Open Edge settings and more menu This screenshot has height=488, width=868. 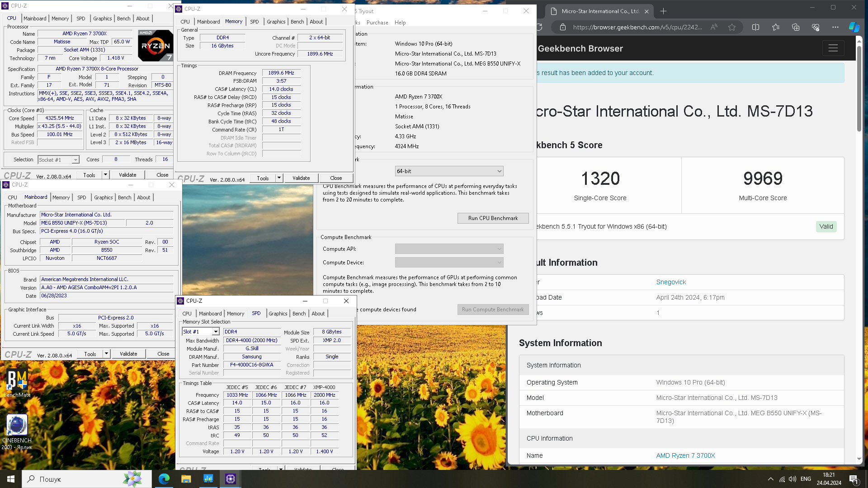(835, 27)
